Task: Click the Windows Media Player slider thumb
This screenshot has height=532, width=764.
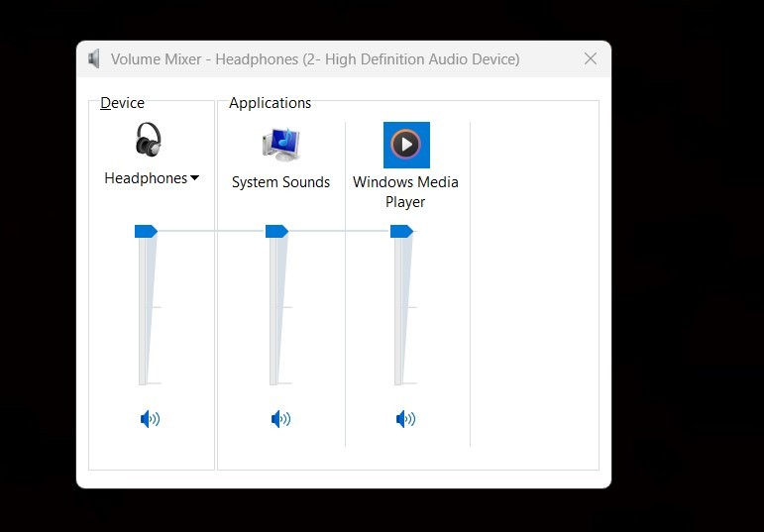Action: point(401,232)
